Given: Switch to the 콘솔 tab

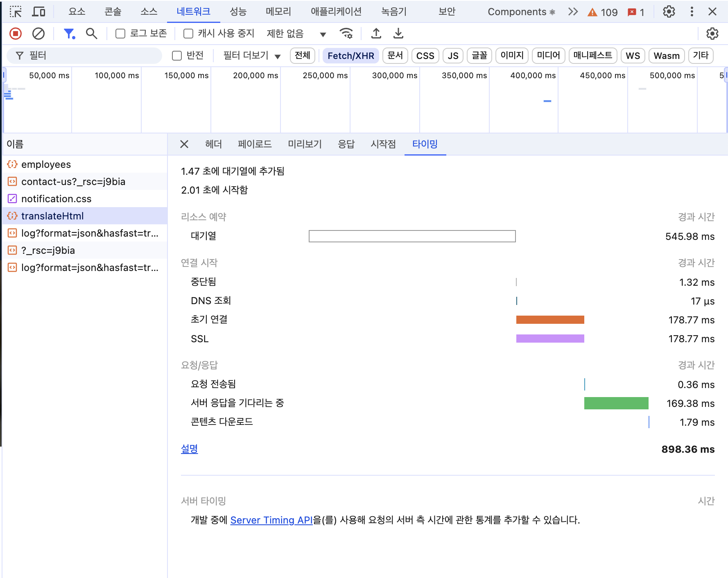Looking at the screenshot, I should pos(113,12).
